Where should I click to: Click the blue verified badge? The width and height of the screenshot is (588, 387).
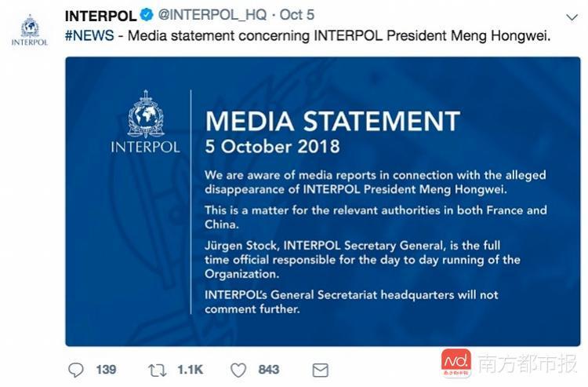coord(147,15)
